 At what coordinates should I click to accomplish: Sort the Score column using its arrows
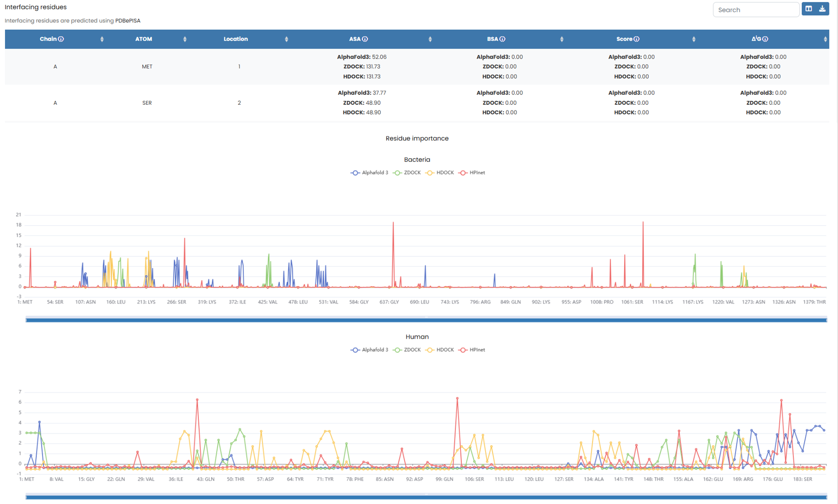click(693, 39)
